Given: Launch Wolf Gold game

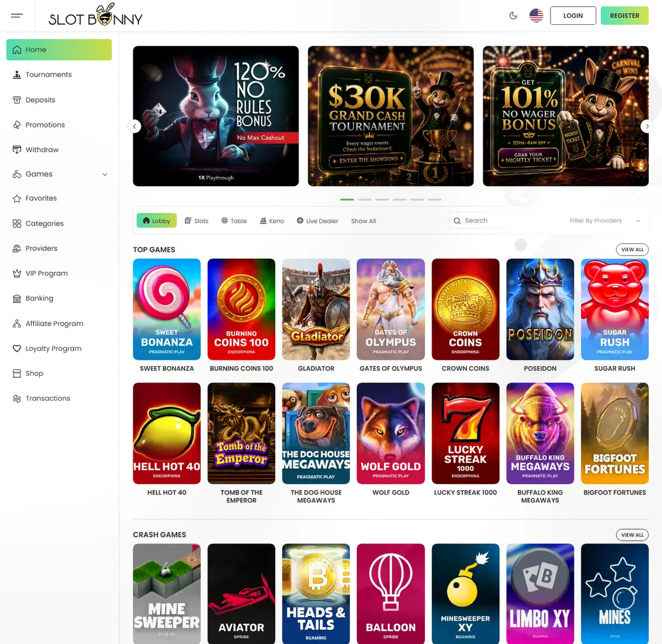Looking at the screenshot, I should tap(391, 433).
